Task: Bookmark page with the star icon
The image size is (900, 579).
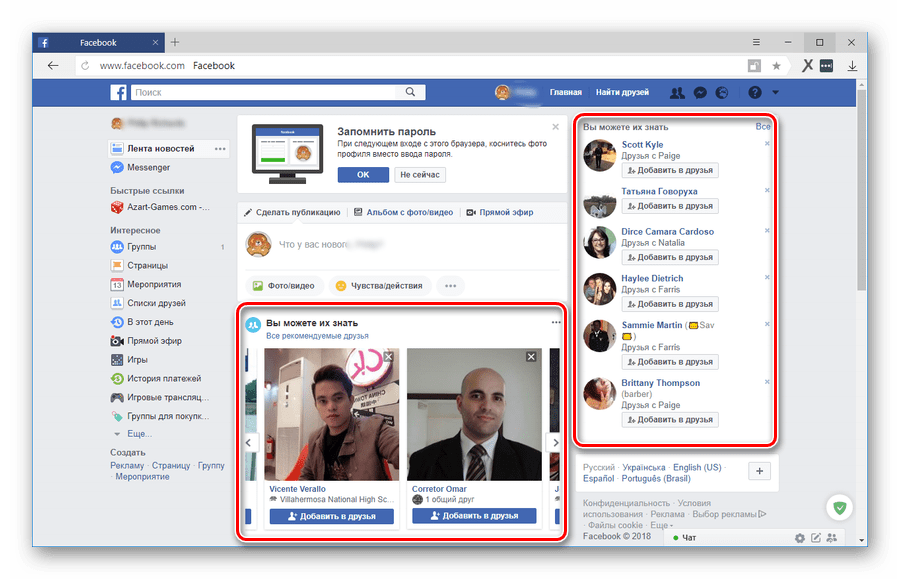Action: [777, 66]
